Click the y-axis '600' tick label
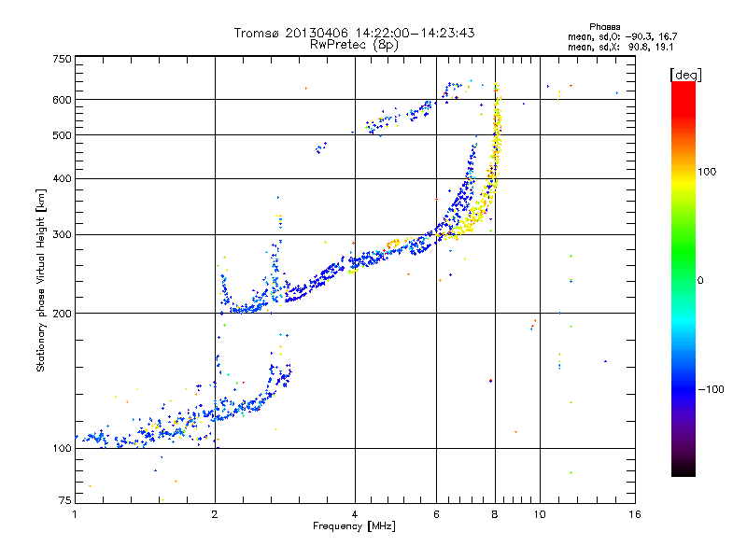This screenshot has height=560, width=747. (x=62, y=100)
